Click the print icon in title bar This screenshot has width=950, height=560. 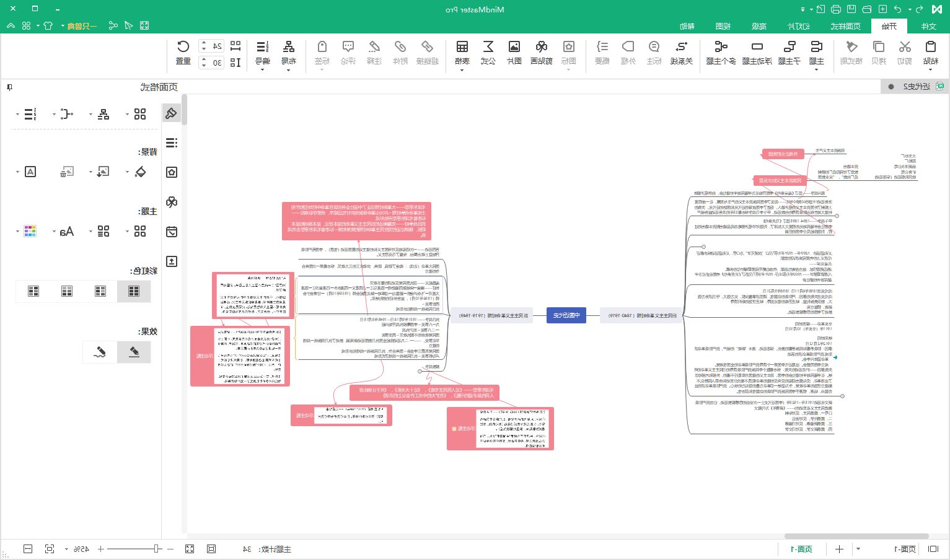836,9
